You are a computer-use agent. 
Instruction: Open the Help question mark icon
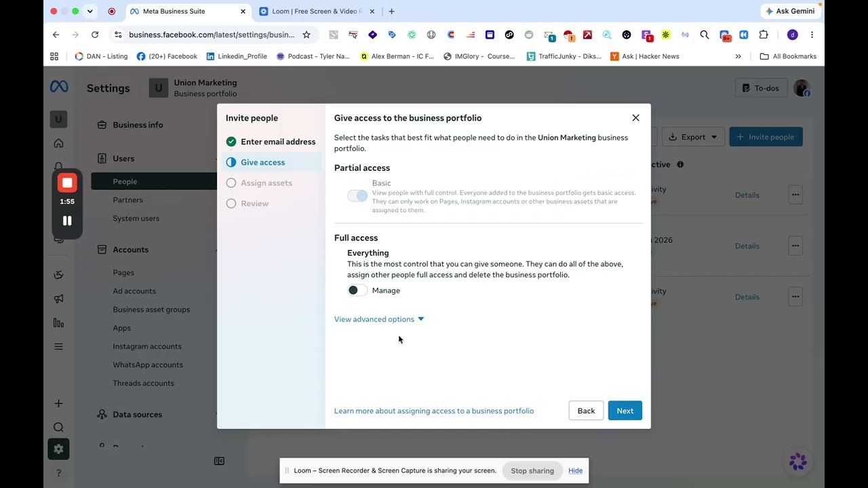pyautogui.click(x=58, y=473)
